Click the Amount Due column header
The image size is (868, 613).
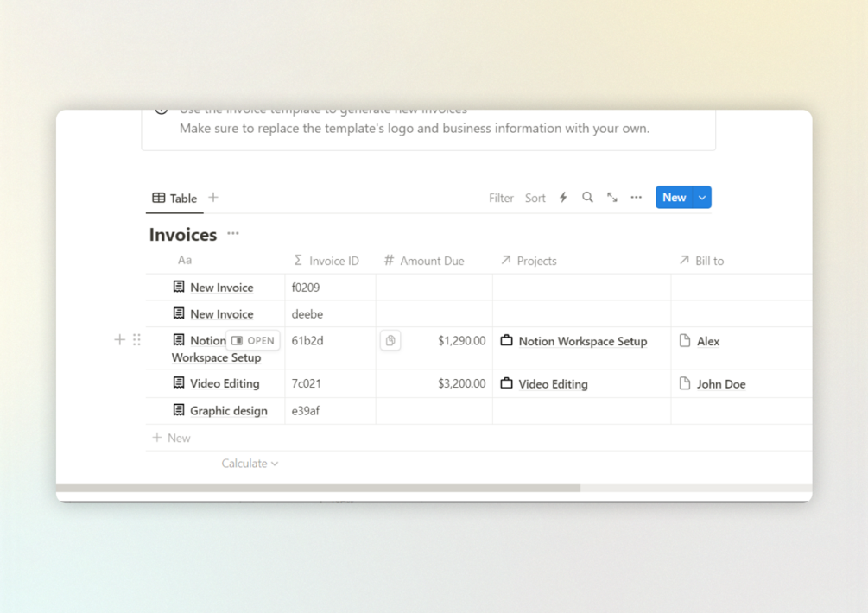tap(424, 261)
